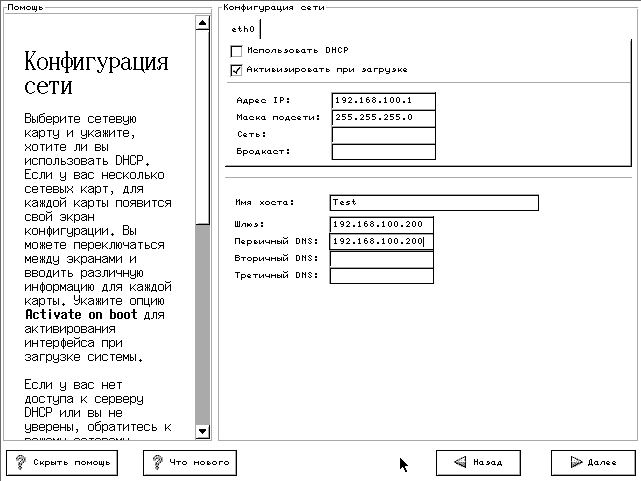This screenshot has width=641, height=481.
Task: Click the Back arrow icon on Назад
Action: 460,463
